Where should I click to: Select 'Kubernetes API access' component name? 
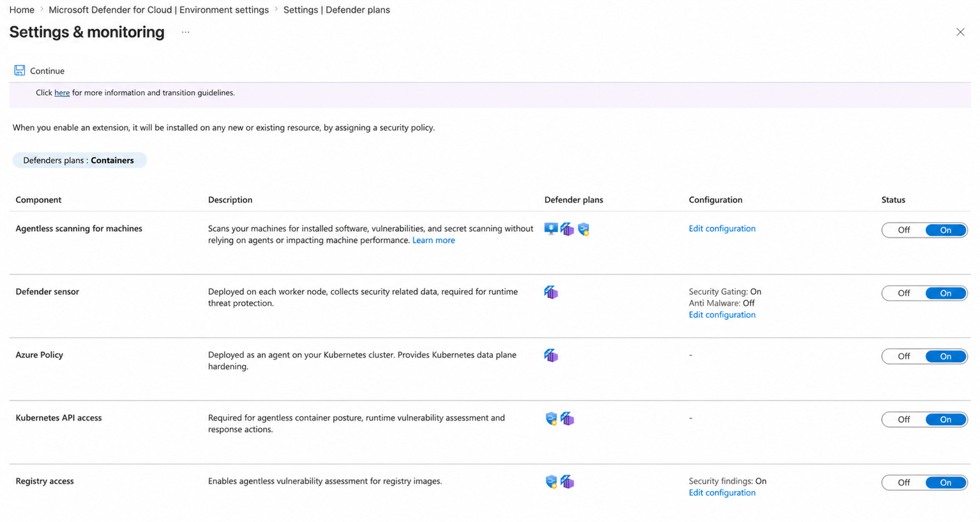(59, 418)
